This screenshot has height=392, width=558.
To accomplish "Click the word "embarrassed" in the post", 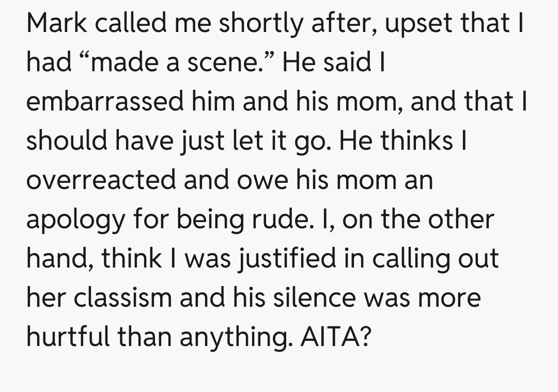I will 105,102.
